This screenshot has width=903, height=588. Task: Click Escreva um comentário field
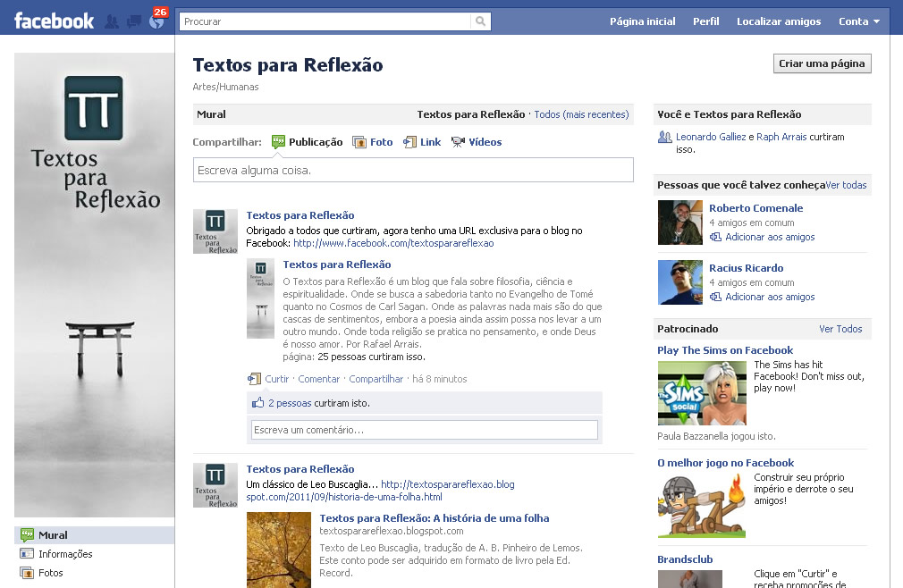[425, 430]
